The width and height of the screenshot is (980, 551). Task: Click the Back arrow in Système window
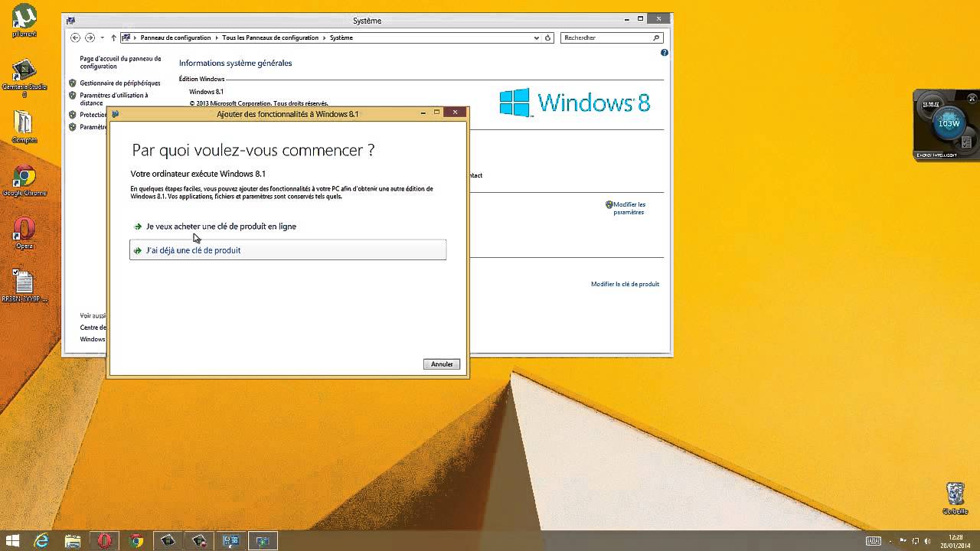click(x=75, y=37)
